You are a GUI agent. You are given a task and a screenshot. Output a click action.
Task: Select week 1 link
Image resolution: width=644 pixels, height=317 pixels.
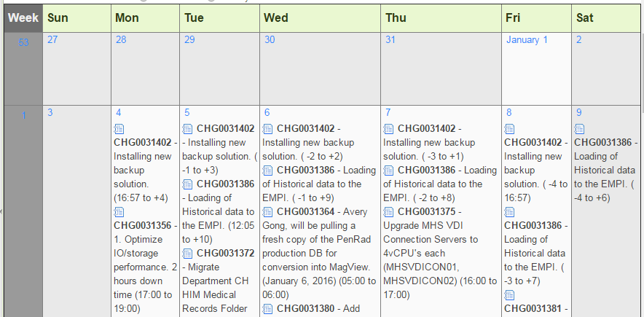coord(24,116)
